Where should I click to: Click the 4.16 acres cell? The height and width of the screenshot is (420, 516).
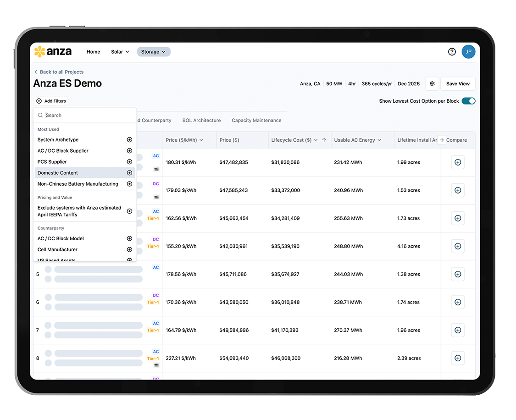(408, 246)
